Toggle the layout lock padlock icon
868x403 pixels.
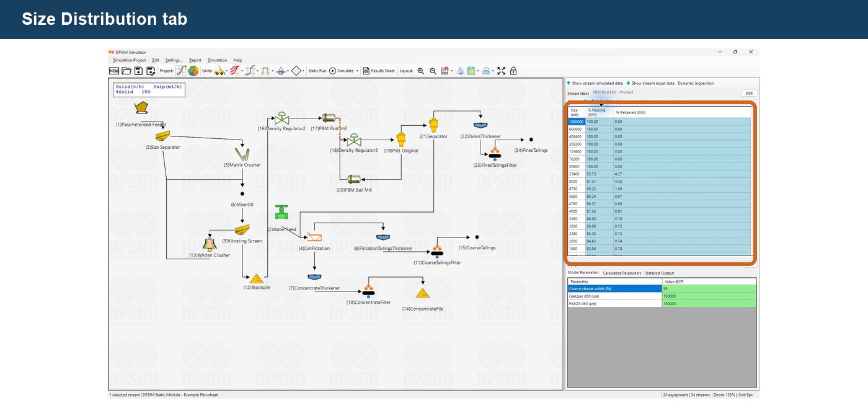click(513, 71)
